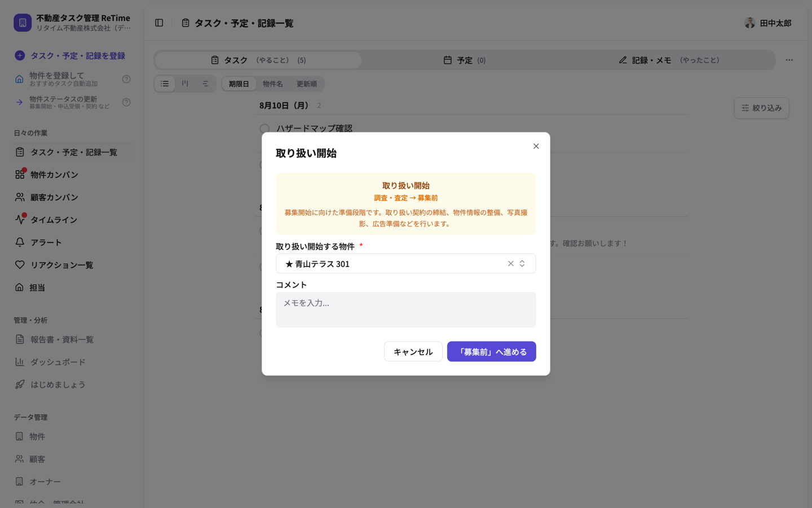Select the list view icon
The height and width of the screenshot is (508, 812).
[x=165, y=84]
